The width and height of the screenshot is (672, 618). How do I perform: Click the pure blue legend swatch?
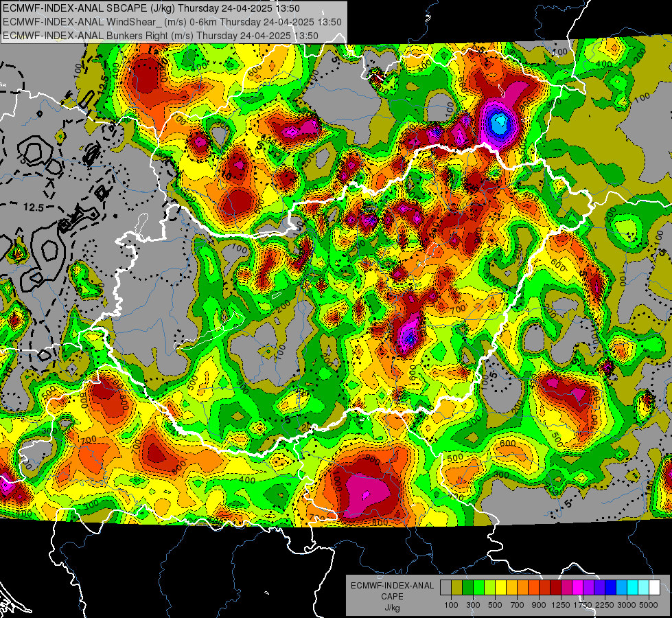[x=611, y=588]
